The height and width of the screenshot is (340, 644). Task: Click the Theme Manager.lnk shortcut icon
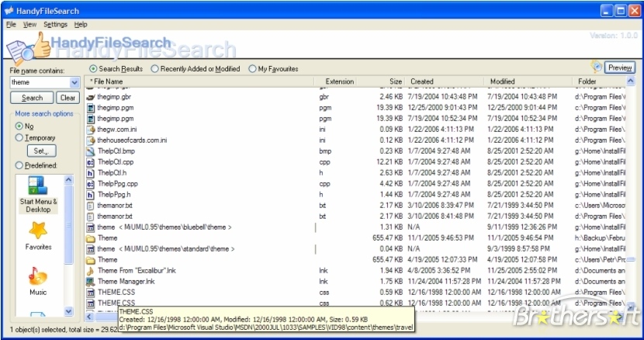click(x=90, y=282)
